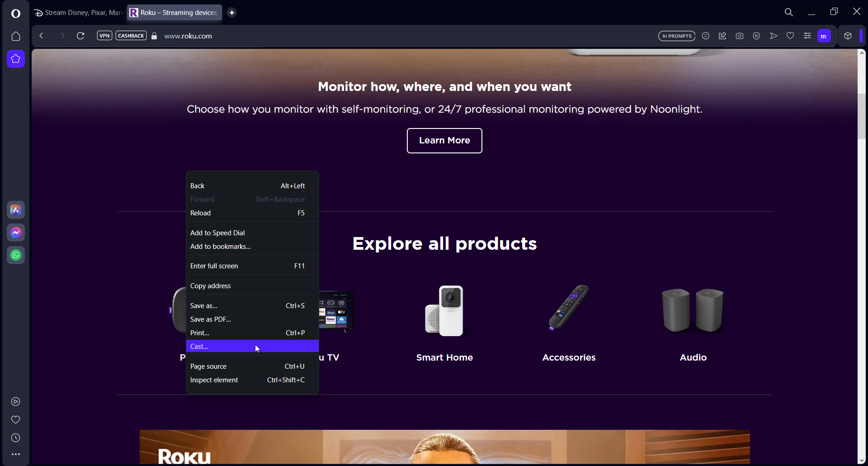
Task: Select Cast... menu item
Action: point(252,346)
